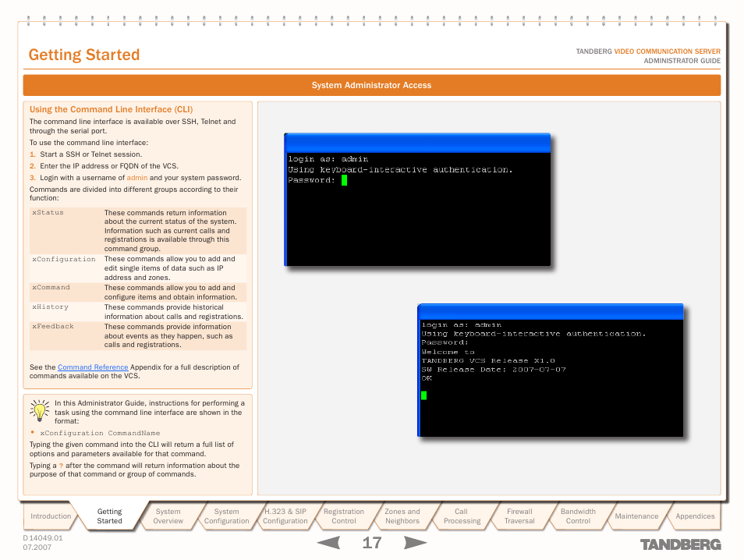The width and height of the screenshot is (744, 560).
Task: Click the TANDBERG VCS Release X1.0 line
Action: 488,360
